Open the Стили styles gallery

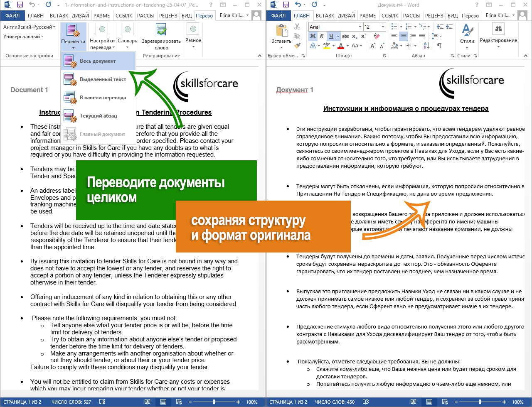(x=467, y=35)
